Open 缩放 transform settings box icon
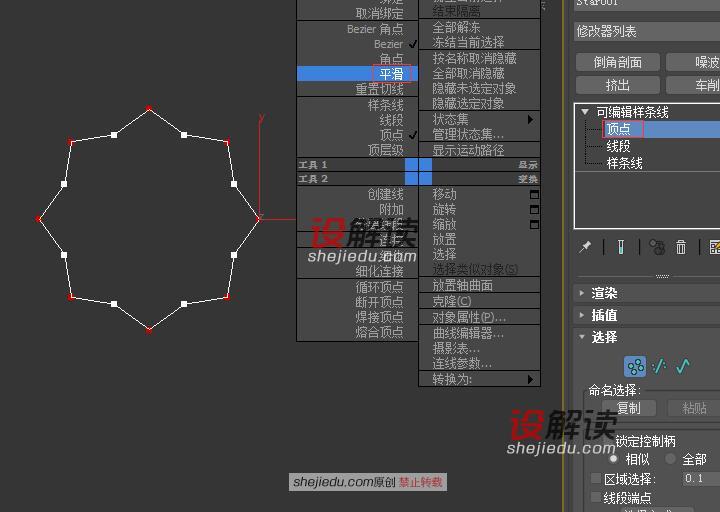This screenshot has height=512, width=720. point(534,225)
